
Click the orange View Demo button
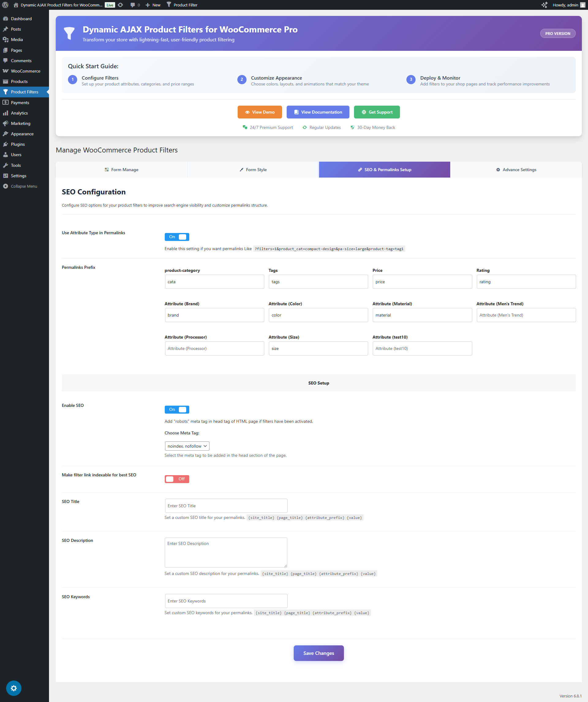(x=260, y=112)
